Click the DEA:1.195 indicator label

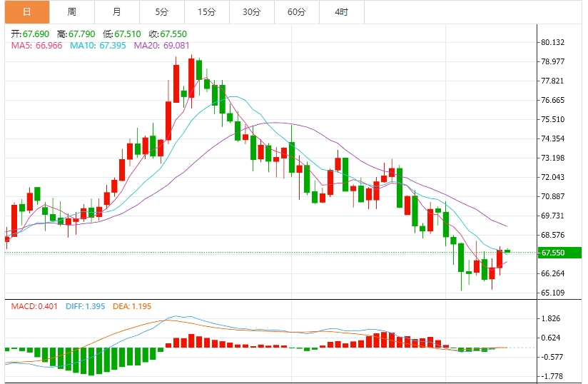click(132, 306)
